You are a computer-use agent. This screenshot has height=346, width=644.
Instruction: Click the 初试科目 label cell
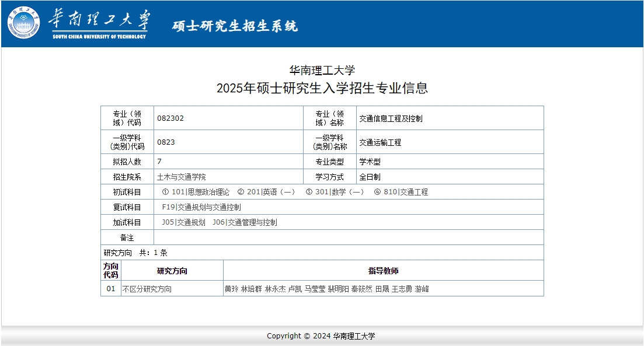tap(127, 192)
